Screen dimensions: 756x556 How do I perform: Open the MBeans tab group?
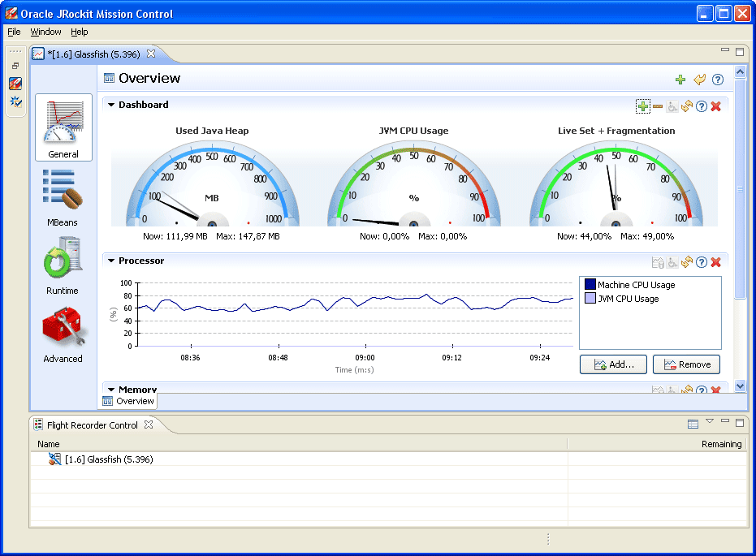coord(63,197)
